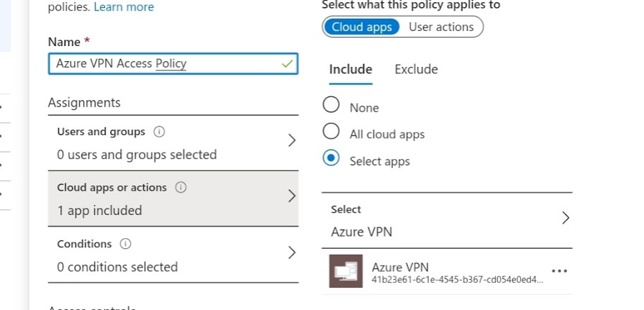Click Azure VPN app name in list
The width and height of the screenshot is (644, 310).
click(x=400, y=268)
